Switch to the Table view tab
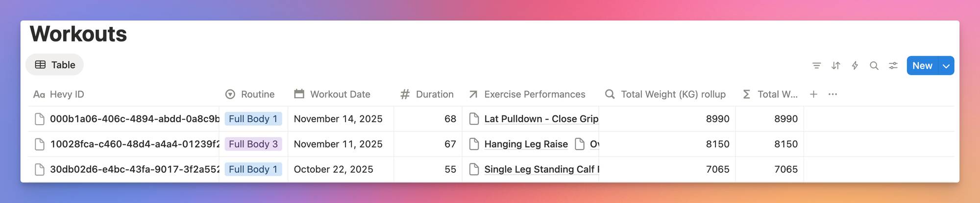Viewport: 980px width, 203px height. (55, 65)
